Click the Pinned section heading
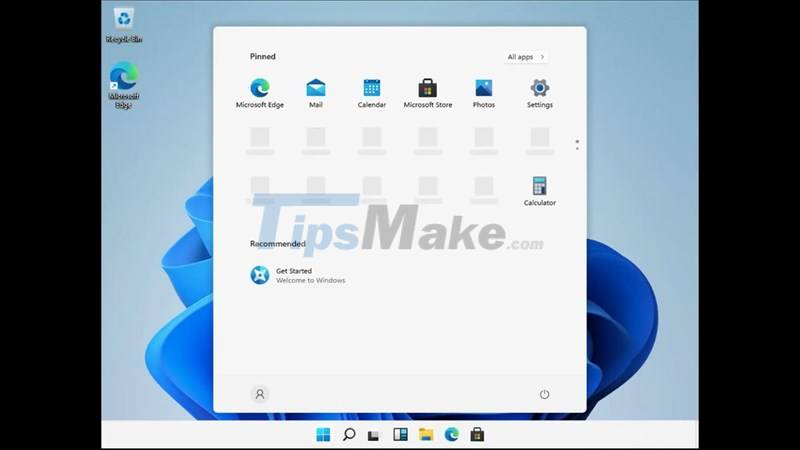 click(263, 57)
